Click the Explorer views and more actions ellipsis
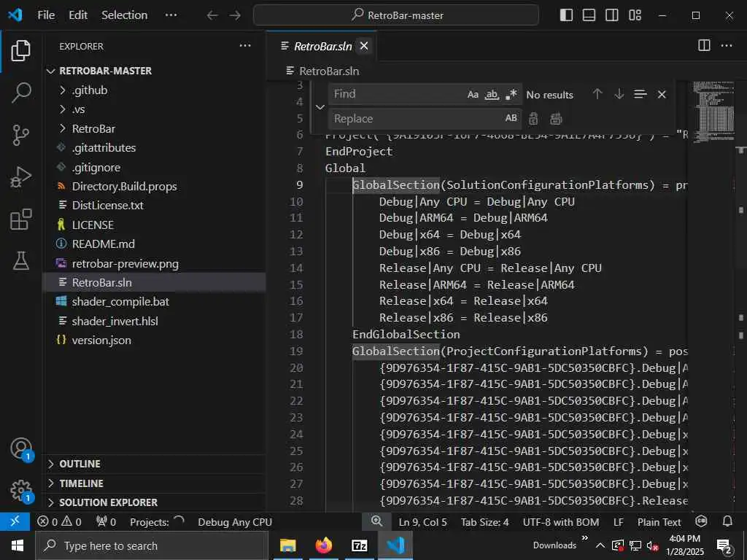 tap(245, 46)
